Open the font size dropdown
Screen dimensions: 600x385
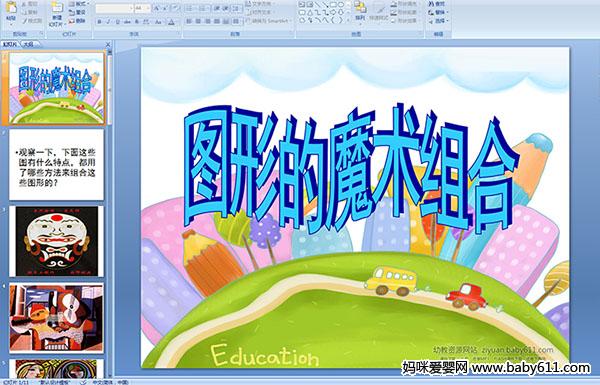143,8
